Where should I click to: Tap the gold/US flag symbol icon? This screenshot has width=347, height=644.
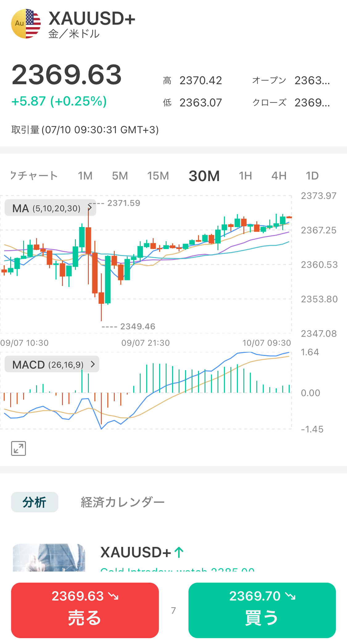tap(26, 24)
